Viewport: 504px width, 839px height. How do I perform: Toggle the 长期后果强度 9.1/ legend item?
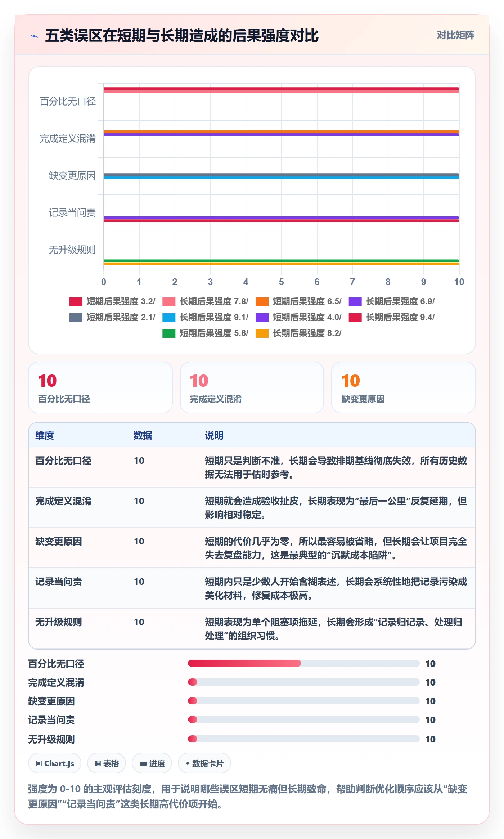click(x=206, y=317)
